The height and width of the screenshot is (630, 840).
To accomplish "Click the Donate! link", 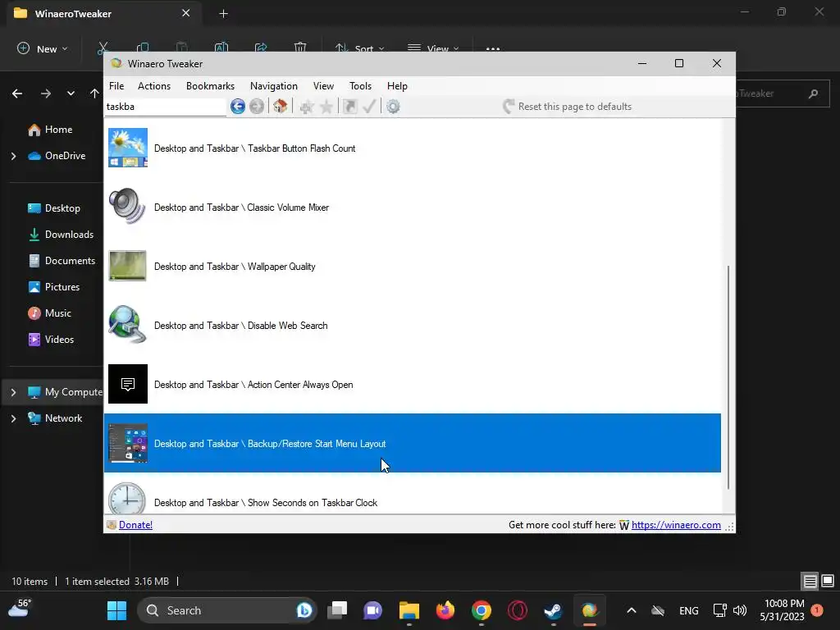I will click(x=135, y=525).
